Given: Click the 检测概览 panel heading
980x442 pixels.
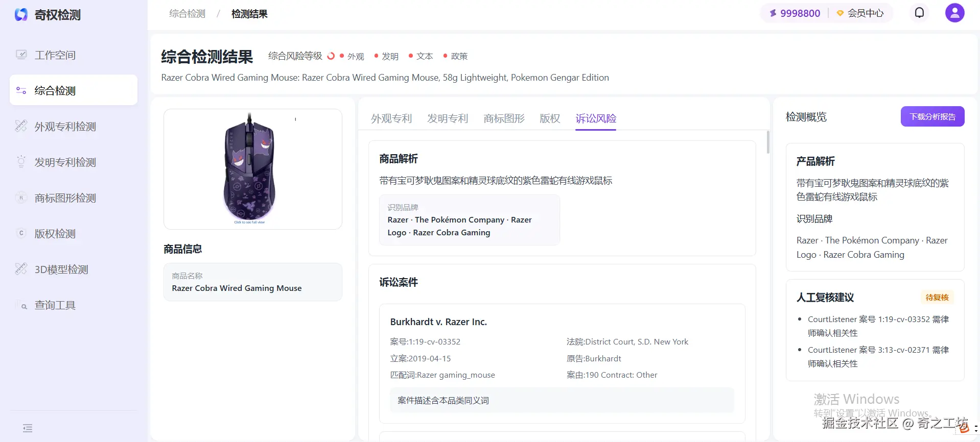Looking at the screenshot, I should coord(806,117).
